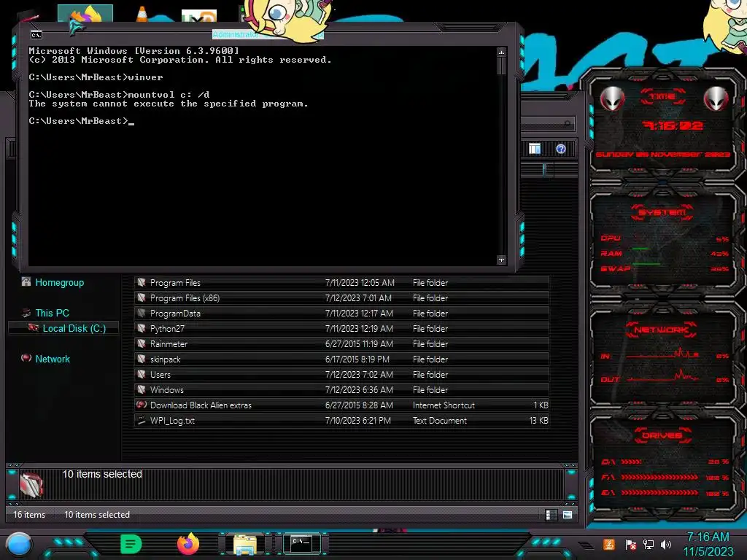
Task: Click the red digital clock readout
Action: coord(673,125)
